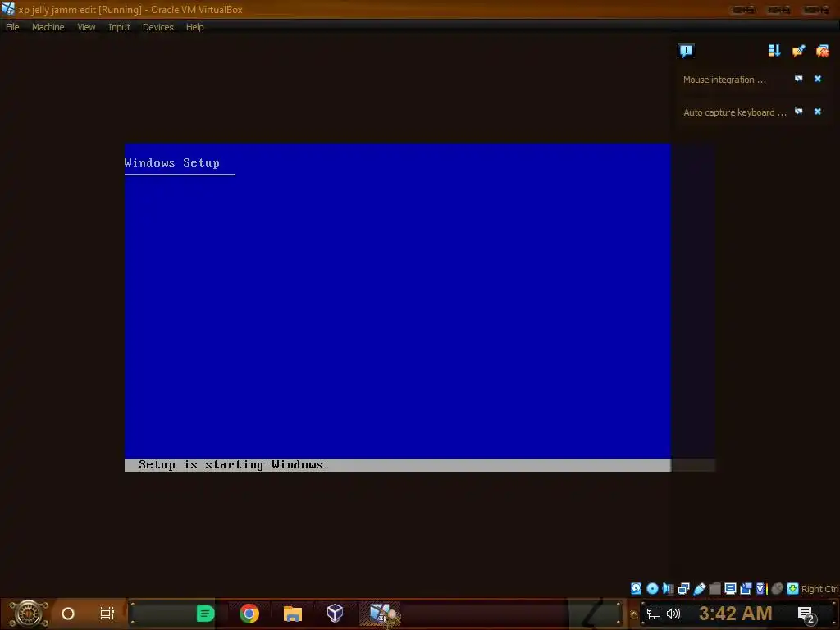The height and width of the screenshot is (630, 840).
Task: Open the View menu
Action: [85, 27]
